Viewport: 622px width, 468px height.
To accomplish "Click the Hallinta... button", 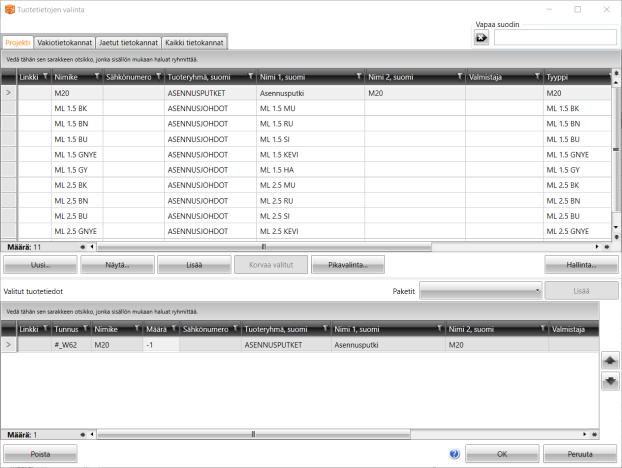I will (x=580, y=265).
